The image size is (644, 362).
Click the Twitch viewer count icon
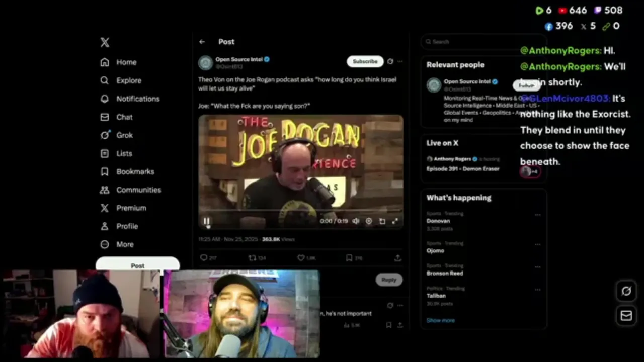coord(598,11)
